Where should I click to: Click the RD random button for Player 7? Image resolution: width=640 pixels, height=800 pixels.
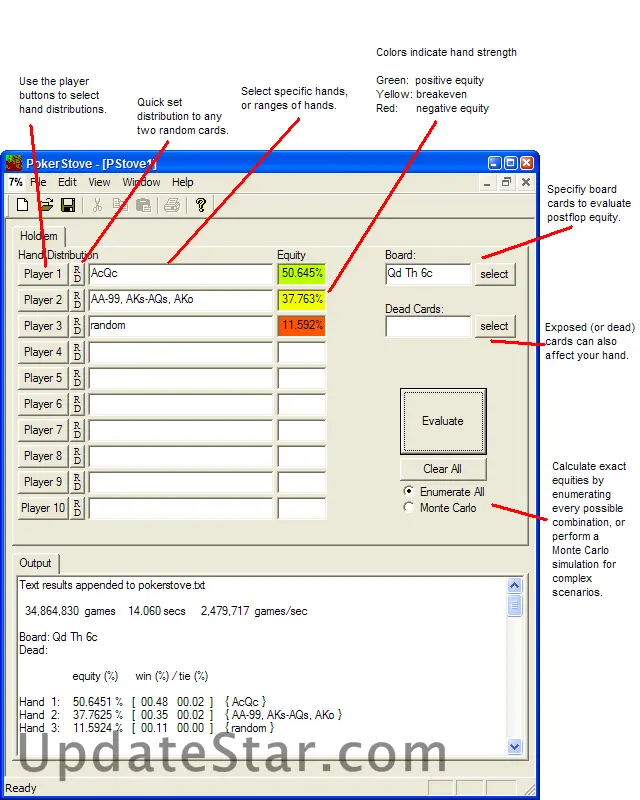77,430
